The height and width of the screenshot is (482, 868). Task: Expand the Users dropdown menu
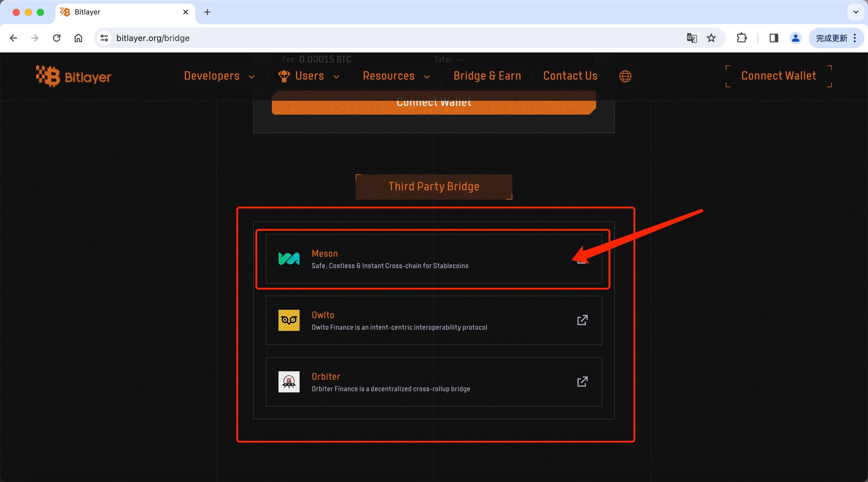[x=309, y=76]
